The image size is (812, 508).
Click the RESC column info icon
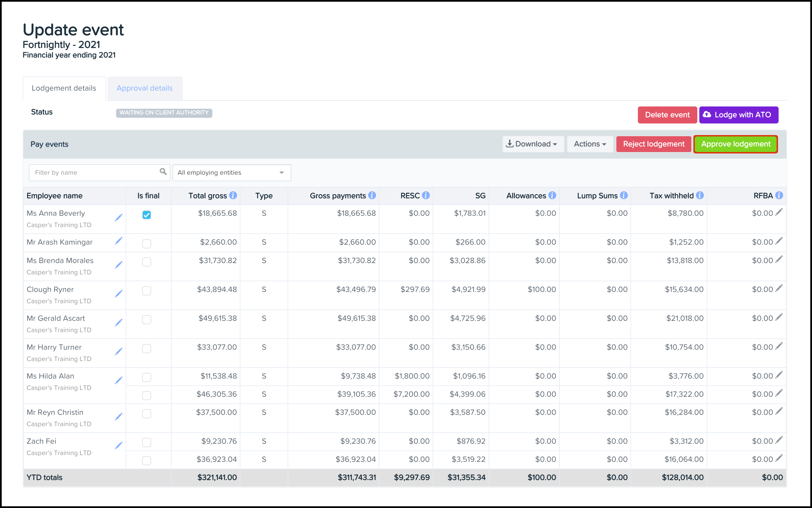click(426, 196)
